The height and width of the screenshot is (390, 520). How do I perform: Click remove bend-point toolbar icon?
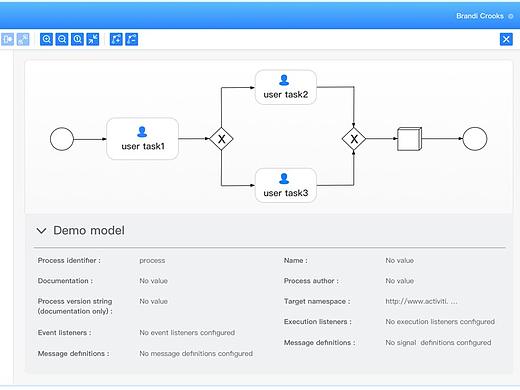[x=132, y=39]
